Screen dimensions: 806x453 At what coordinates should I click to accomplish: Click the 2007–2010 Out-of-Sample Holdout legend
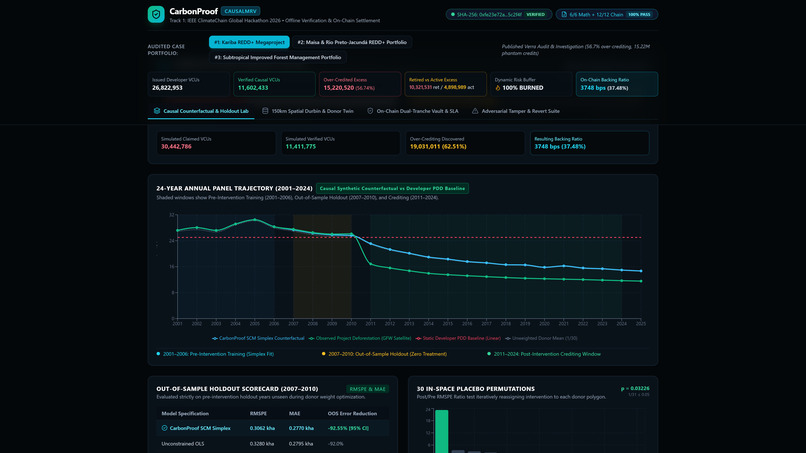pos(384,354)
